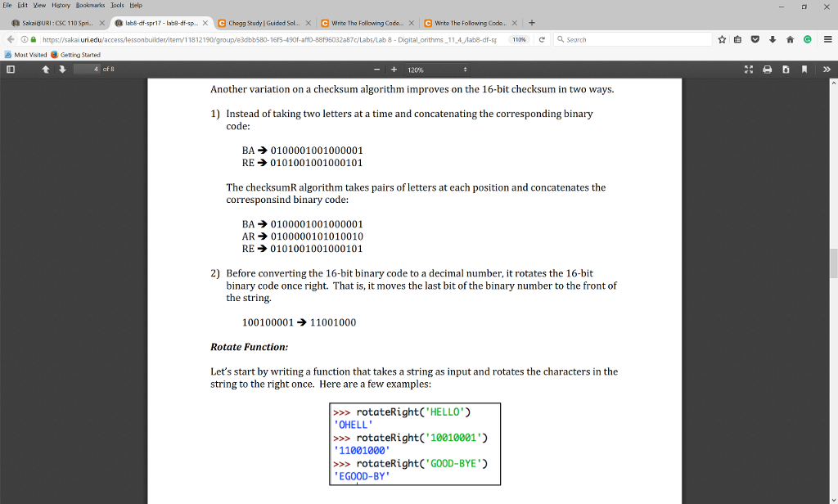This screenshot has height=504, width=838.
Task: Bookmark this page with the star
Action: pos(722,38)
